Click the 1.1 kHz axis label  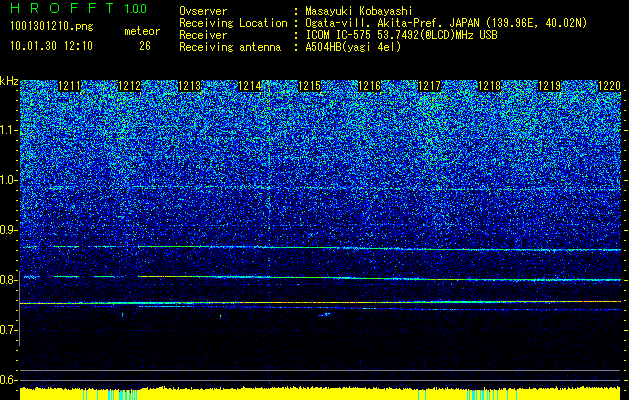tap(9, 130)
